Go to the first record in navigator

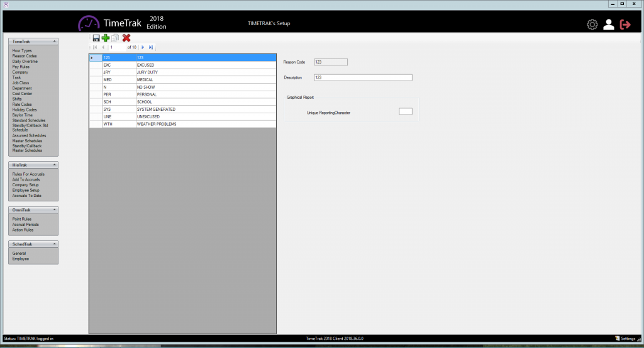tap(95, 47)
